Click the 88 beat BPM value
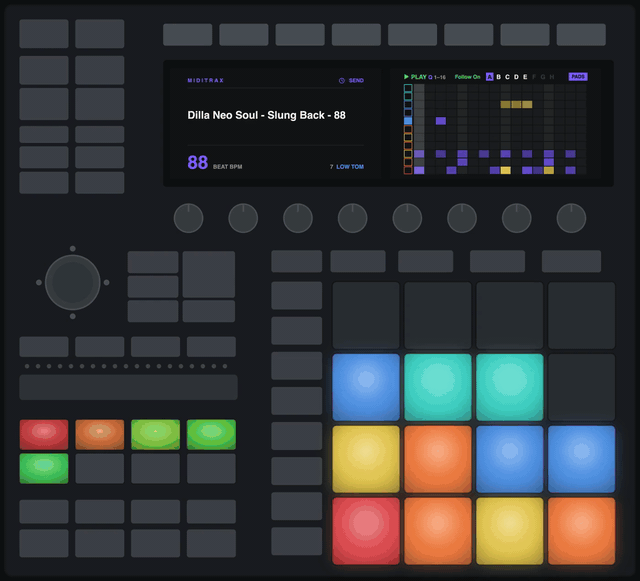Image resolution: width=640 pixels, height=581 pixels. click(x=198, y=163)
